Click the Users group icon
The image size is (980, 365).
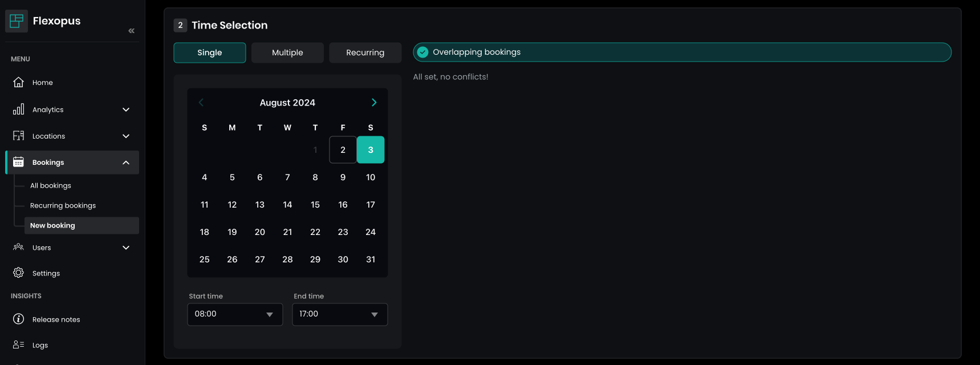19,248
